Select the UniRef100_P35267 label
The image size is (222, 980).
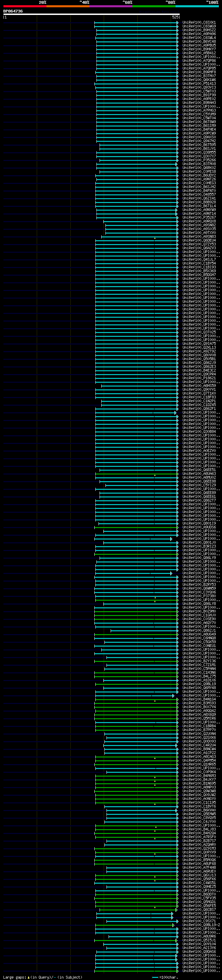point(199,217)
